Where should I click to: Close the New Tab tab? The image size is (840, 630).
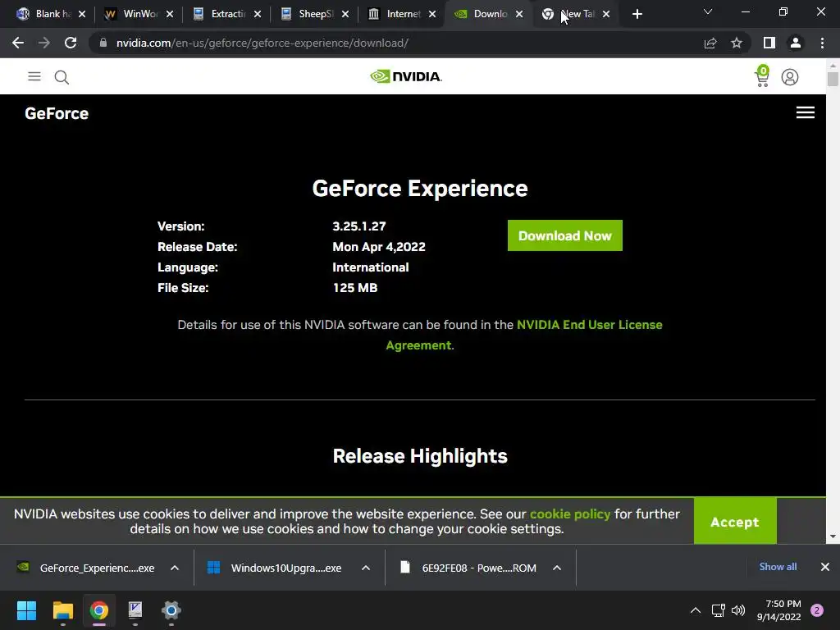click(x=606, y=15)
